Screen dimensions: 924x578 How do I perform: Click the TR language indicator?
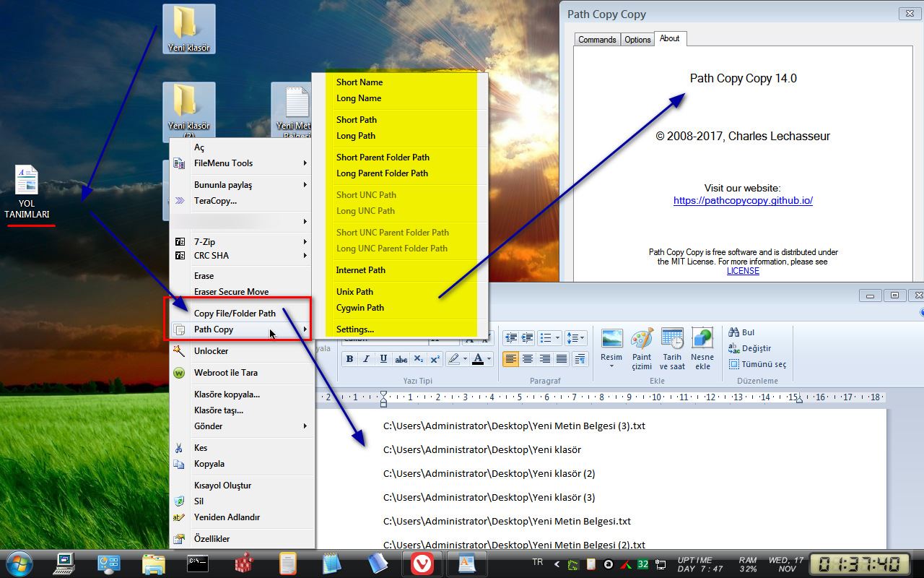pyautogui.click(x=537, y=562)
